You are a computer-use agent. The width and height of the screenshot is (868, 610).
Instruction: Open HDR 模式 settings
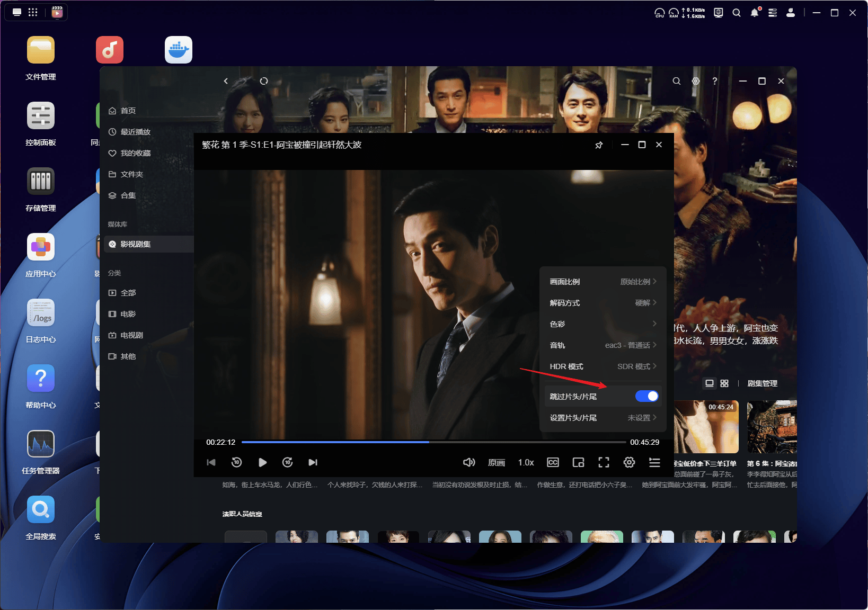click(603, 366)
